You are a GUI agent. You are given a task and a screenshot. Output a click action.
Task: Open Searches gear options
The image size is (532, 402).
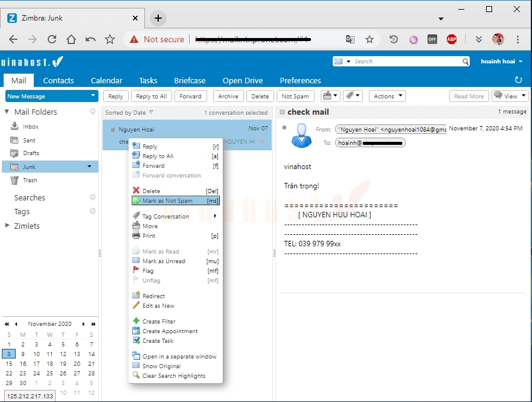pyautogui.click(x=92, y=197)
